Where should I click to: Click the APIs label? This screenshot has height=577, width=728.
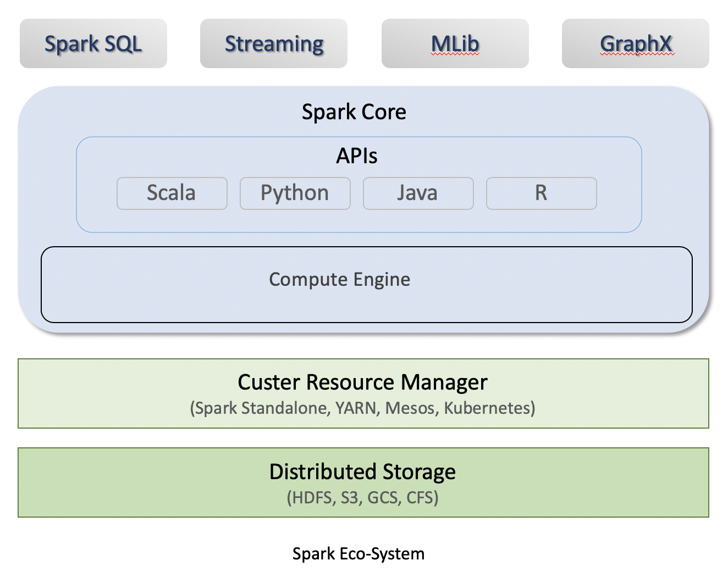(x=357, y=156)
